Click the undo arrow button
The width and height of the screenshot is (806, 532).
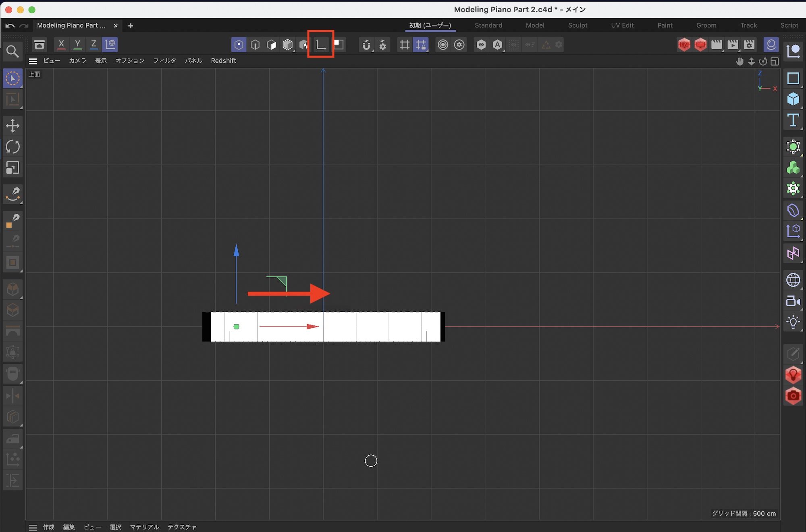pyautogui.click(x=10, y=26)
